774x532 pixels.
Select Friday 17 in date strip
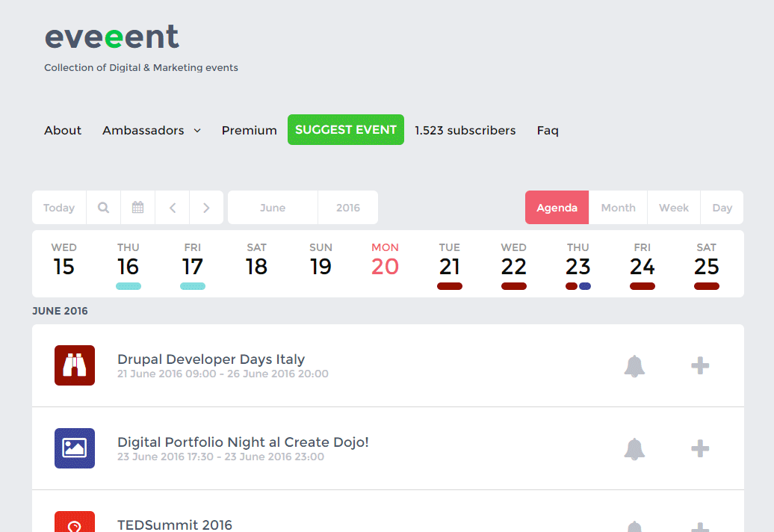[x=193, y=260]
